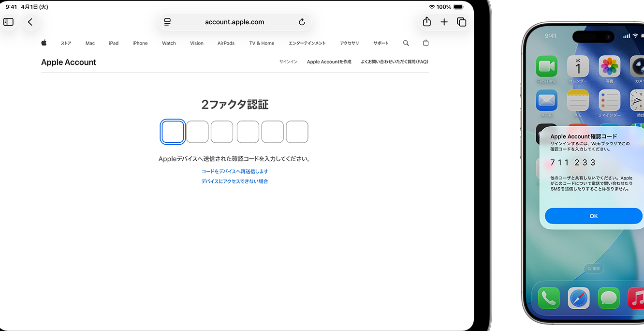Add a new tab with plus icon
Screen dimensions: 644x331
coord(444,22)
